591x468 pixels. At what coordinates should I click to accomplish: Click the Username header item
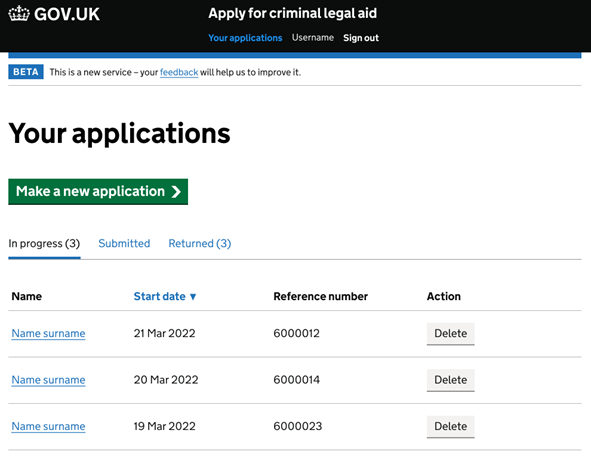click(312, 38)
